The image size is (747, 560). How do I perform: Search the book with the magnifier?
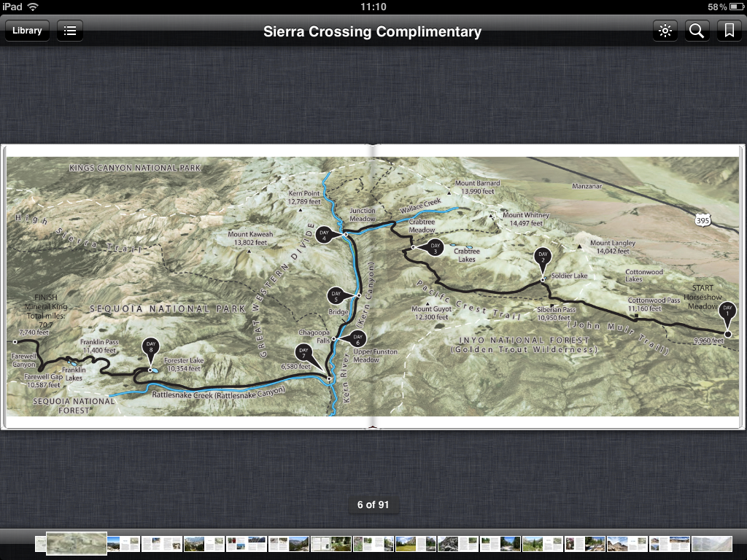point(697,31)
